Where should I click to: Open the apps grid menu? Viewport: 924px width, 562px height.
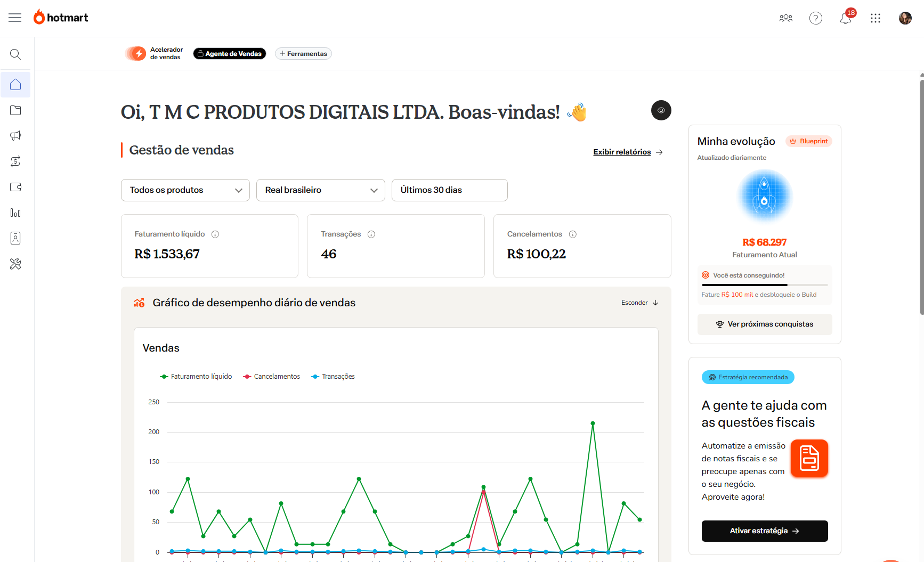click(876, 18)
